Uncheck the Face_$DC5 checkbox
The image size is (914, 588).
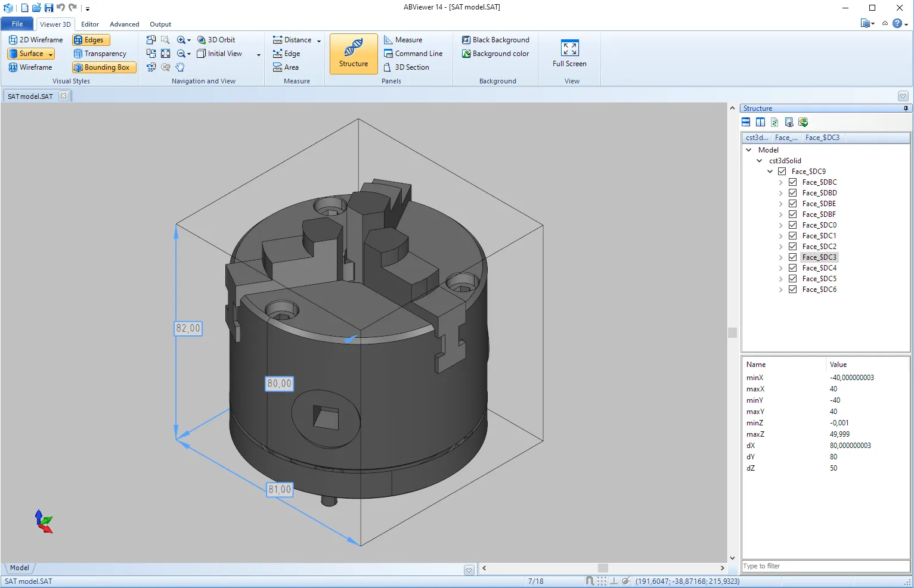tap(793, 279)
